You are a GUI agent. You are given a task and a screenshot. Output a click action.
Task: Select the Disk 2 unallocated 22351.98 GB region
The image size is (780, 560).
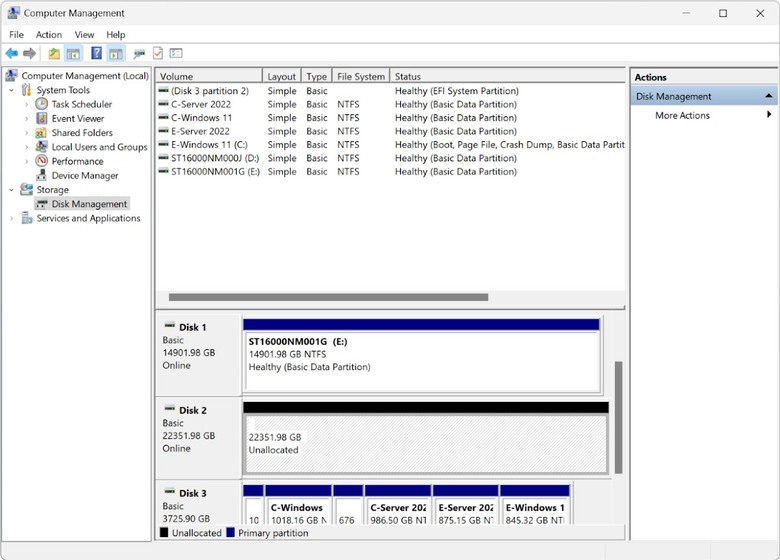pos(426,438)
